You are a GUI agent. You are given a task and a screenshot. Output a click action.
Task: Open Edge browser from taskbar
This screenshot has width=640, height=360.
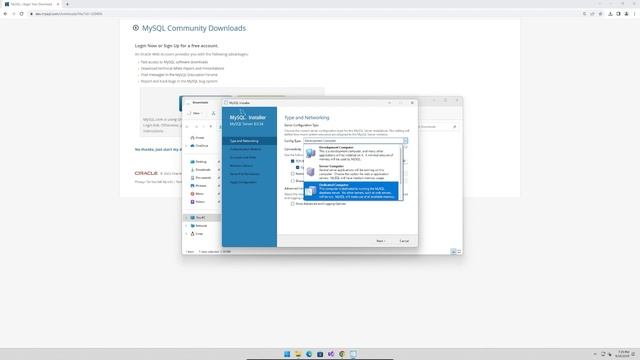point(309,354)
